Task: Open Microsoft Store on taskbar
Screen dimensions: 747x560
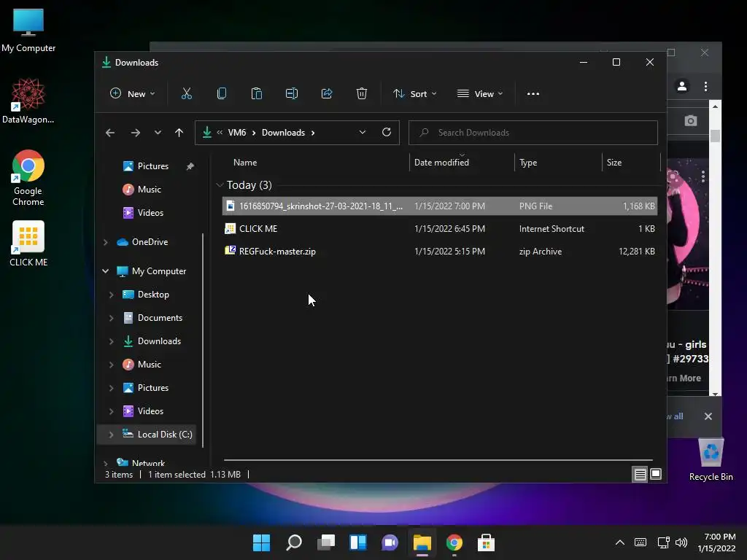Action: coord(487,542)
